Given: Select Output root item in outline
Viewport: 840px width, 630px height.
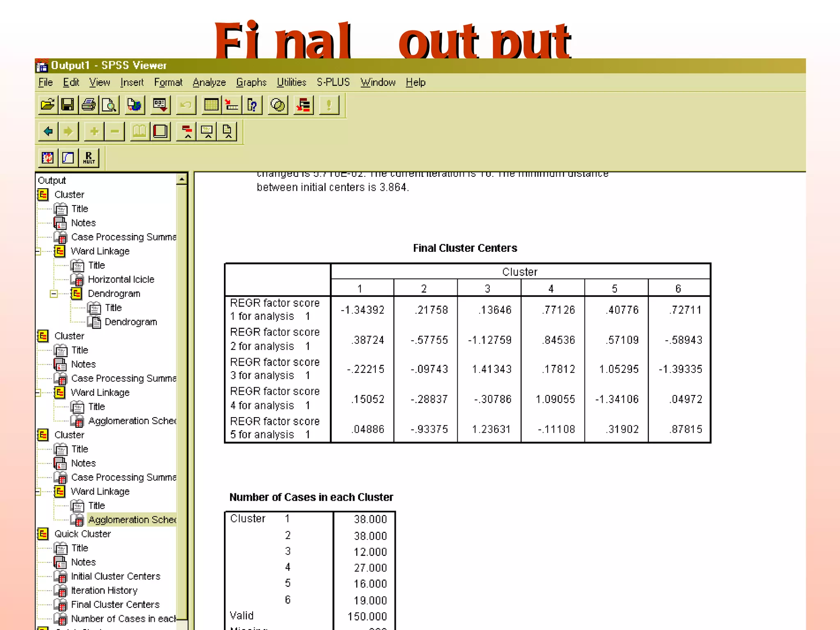Looking at the screenshot, I should [52, 180].
